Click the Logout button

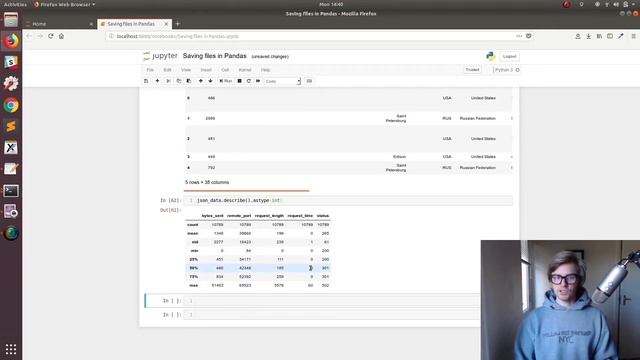[509, 56]
